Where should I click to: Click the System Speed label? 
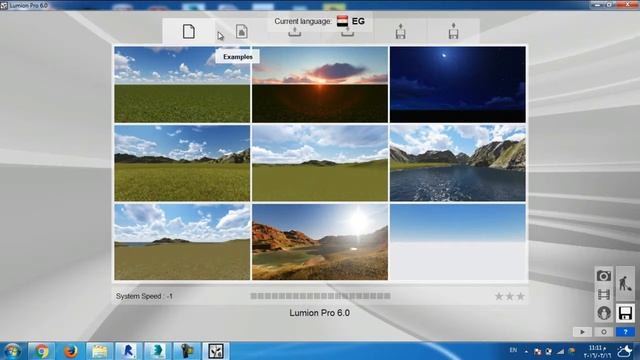pyautogui.click(x=144, y=296)
